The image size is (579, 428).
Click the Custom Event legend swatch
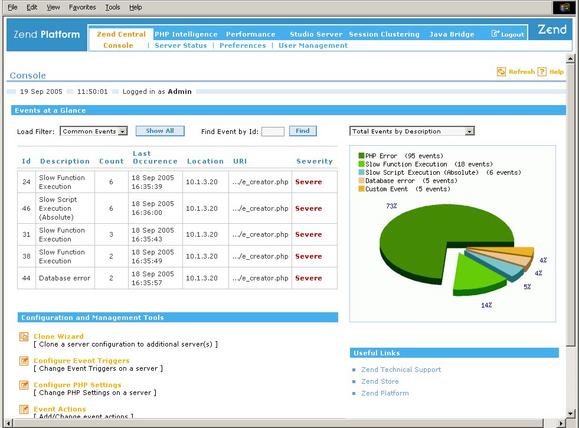pos(361,189)
